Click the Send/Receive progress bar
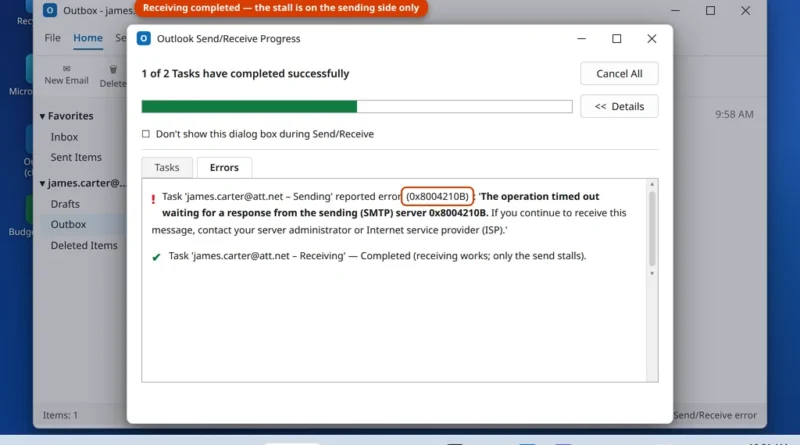This screenshot has width=800, height=445. pos(357,106)
